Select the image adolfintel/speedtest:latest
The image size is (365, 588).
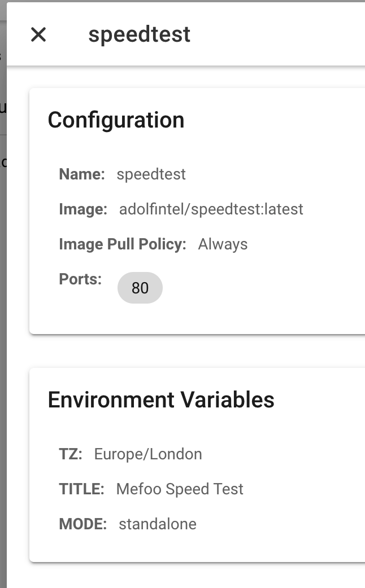pos(211,209)
